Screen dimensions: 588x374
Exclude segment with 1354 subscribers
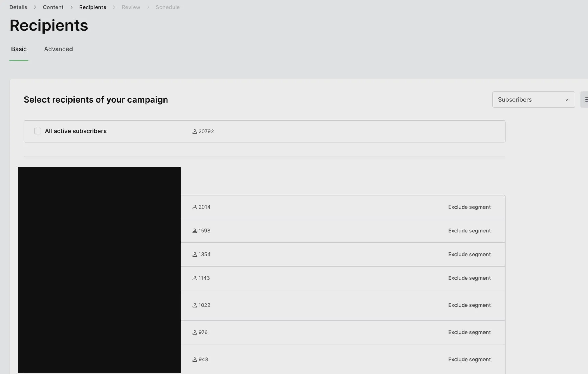(x=469, y=255)
